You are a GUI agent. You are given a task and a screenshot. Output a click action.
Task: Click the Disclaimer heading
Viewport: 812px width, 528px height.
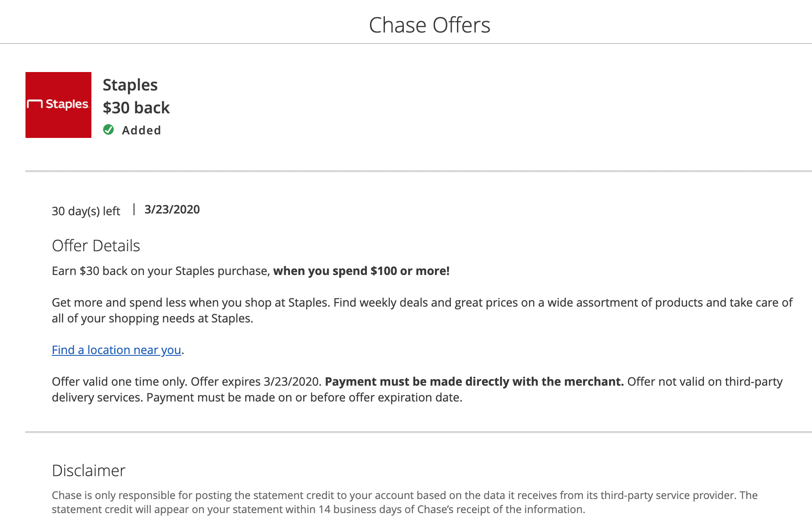[x=89, y=471]
